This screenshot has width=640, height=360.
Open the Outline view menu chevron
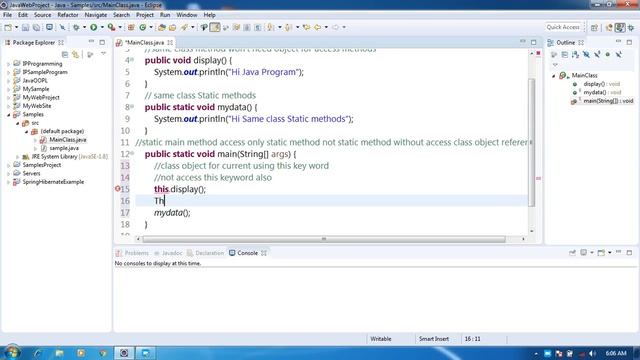[555, 65]
